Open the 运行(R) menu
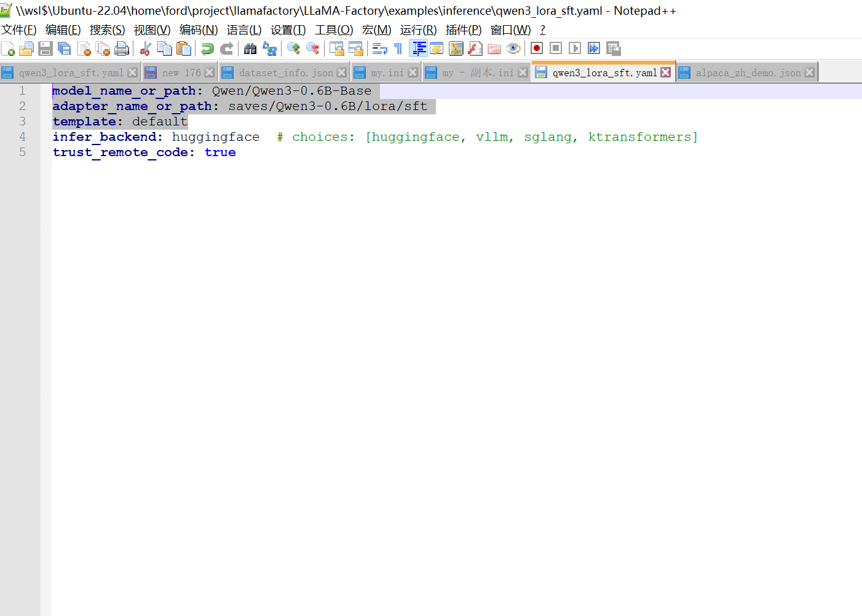 [419, 30]
